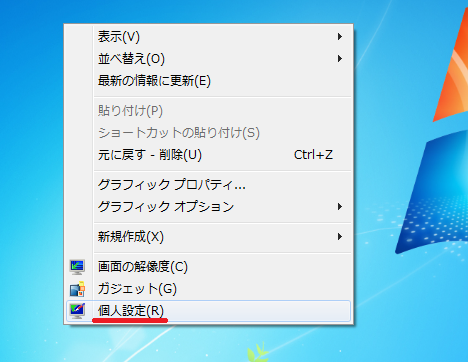This screenshot has width=468, height=362.
Task: Click the gadget icon beside ガジェット(G)
Action: pyautogui.click(x=77, y=289)
